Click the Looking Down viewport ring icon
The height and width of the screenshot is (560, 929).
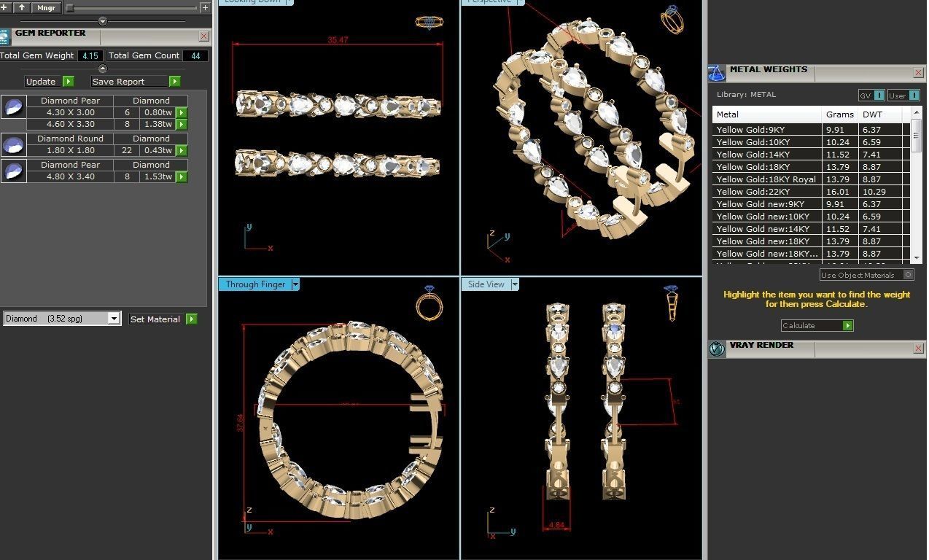tap(429, 22)
